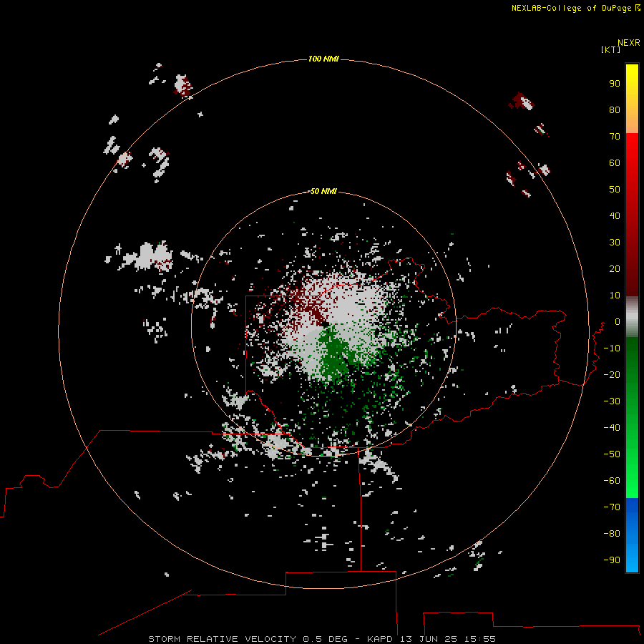Image resolution: width=644 pixels, height=644 pixels.
Task: Click the KAPD station identifier in caption
Action: (x=381, y=639)
